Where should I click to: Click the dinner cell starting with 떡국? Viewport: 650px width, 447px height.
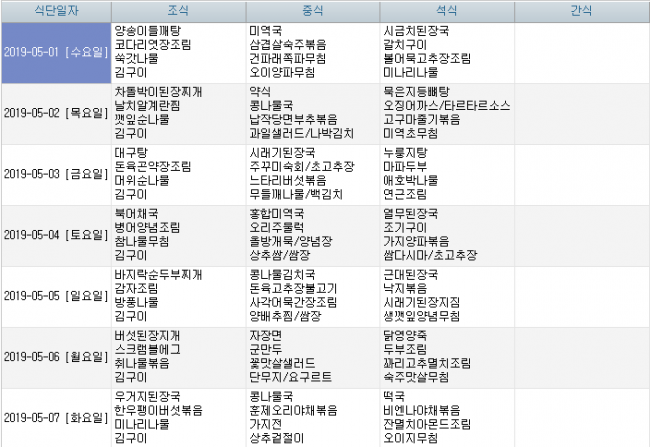446,417
